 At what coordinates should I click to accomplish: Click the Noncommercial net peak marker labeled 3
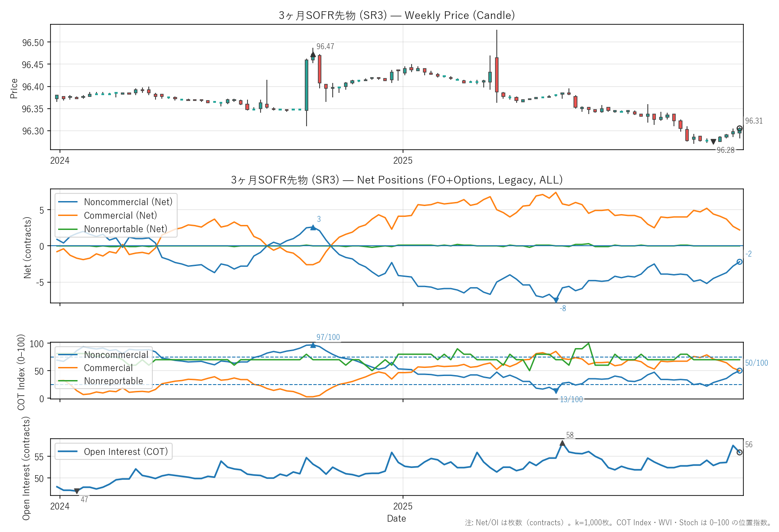click(x=313, y=228)
